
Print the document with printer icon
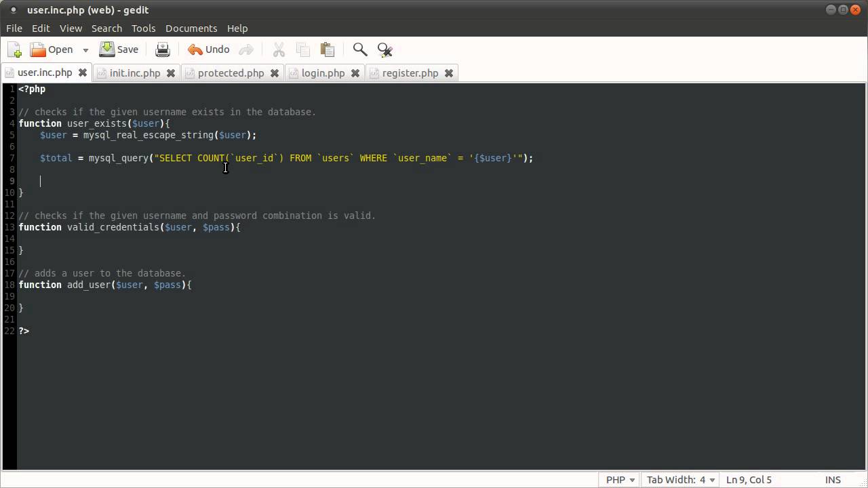[163, 49]
